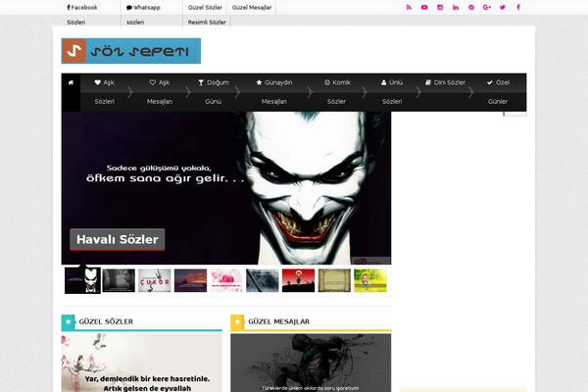Click the Söz Sepeti site logo

pos(131,51)
